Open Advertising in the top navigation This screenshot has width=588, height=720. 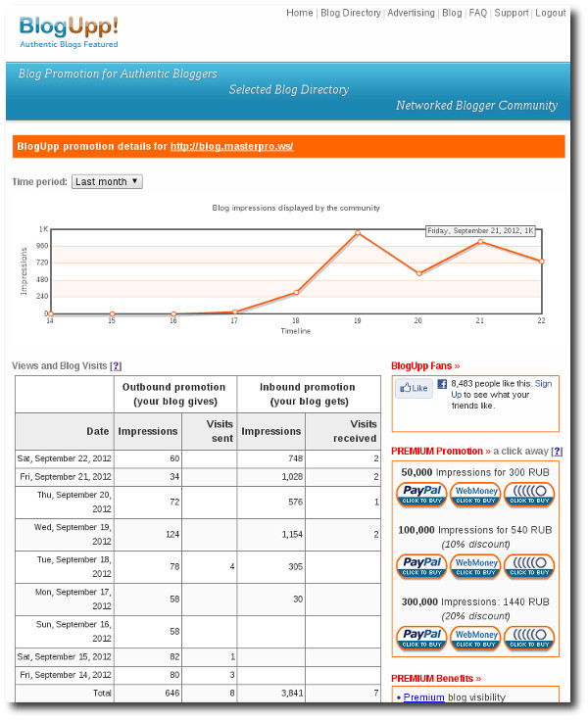pyautogui.click(x=411, y=13)
